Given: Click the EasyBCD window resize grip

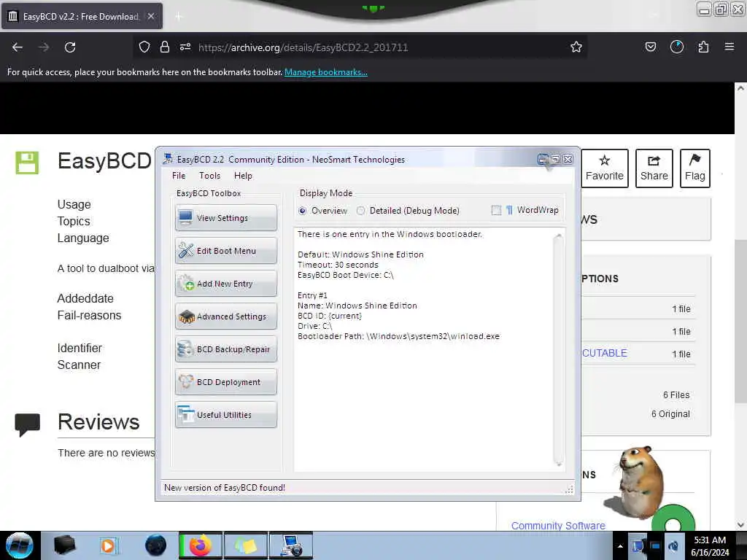Looking at the screenshot, I should point(569,489).
